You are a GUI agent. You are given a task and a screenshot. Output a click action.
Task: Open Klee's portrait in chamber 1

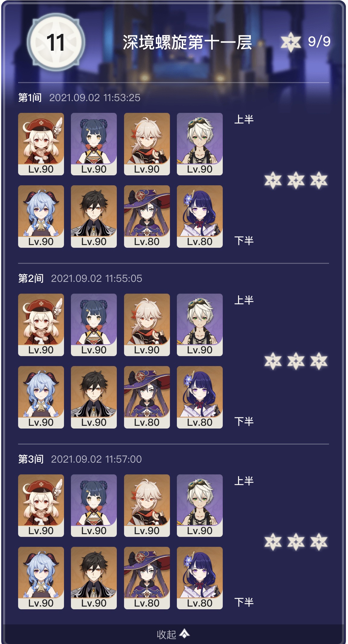[41, 144]
